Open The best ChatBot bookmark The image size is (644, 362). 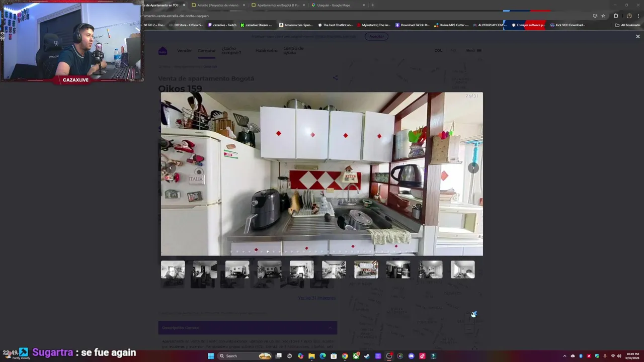point(336,25)
